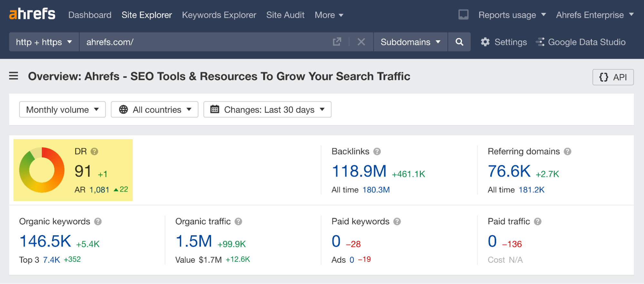Viewport: 644px width, 284px height.
Task: Expand Reports usage dropdown
Action: [512, 15]
